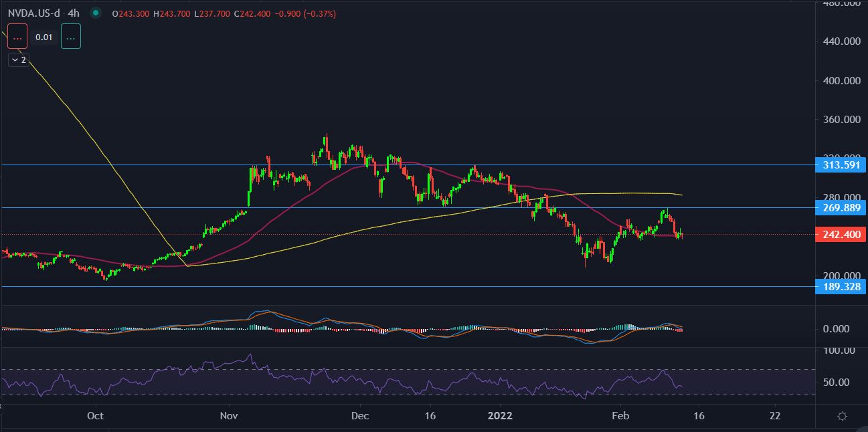Viewport: 868px width, 432px height.
Task: Click the red 242.400 current price label
Action: [840, 234]
